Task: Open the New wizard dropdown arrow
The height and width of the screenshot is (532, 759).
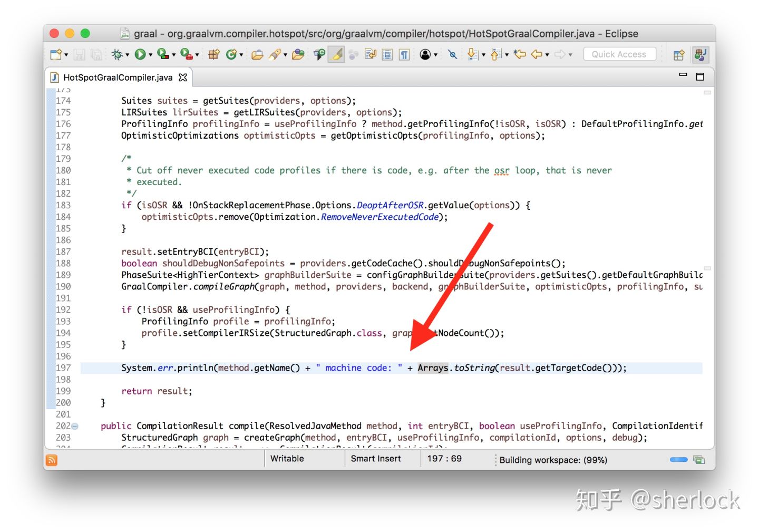Action: pyautogui.click(x=66, y=55)
